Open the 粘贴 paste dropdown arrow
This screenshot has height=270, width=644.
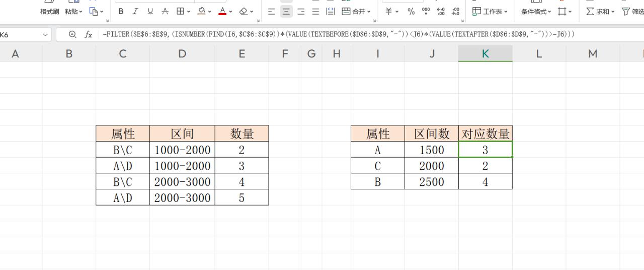[x=80, y=11]
